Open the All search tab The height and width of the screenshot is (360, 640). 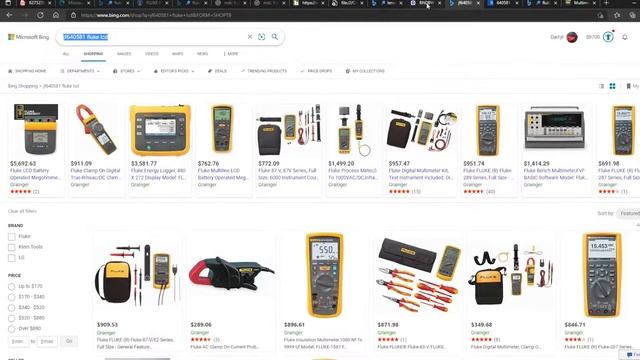tap(66, 54)
